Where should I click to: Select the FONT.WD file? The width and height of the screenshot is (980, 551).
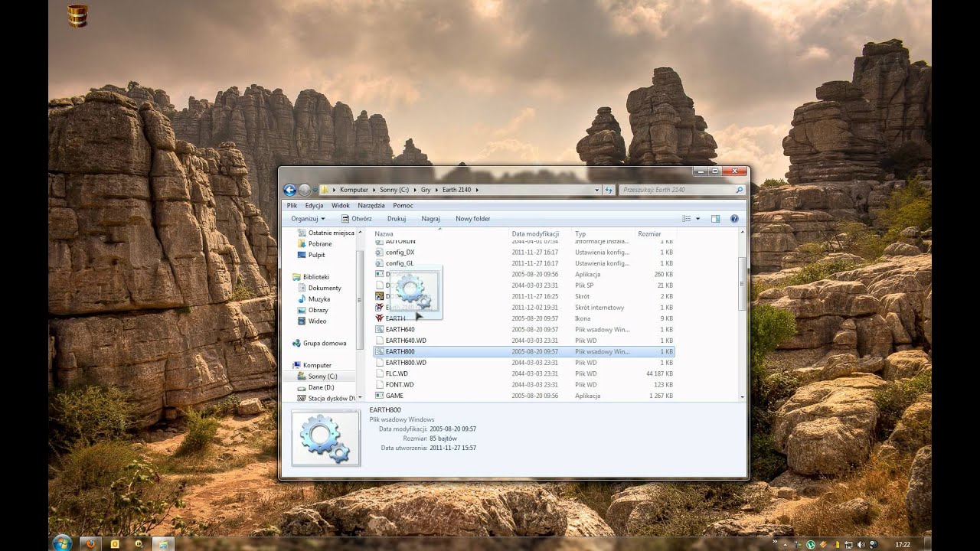[524, 385]
